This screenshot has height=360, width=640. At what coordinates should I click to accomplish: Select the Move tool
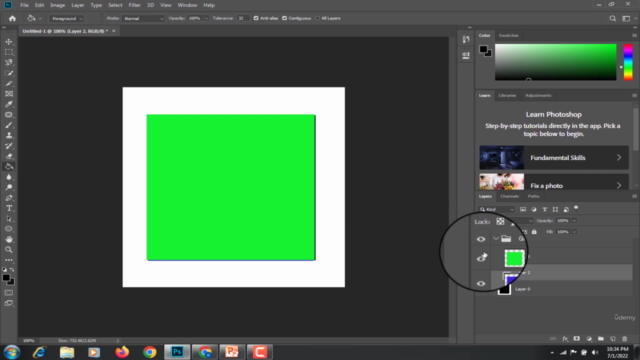coord(9,42)
